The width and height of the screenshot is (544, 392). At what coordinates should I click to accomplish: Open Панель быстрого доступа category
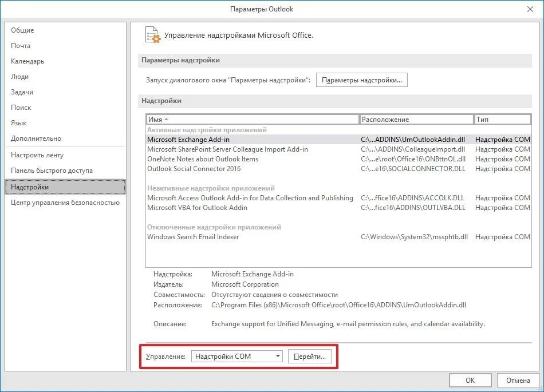[65, 171]
